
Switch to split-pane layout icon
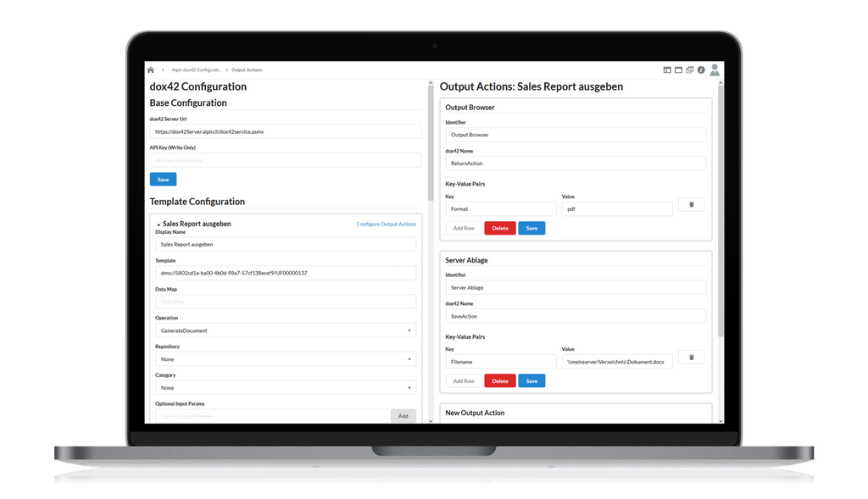coord(667,69)
